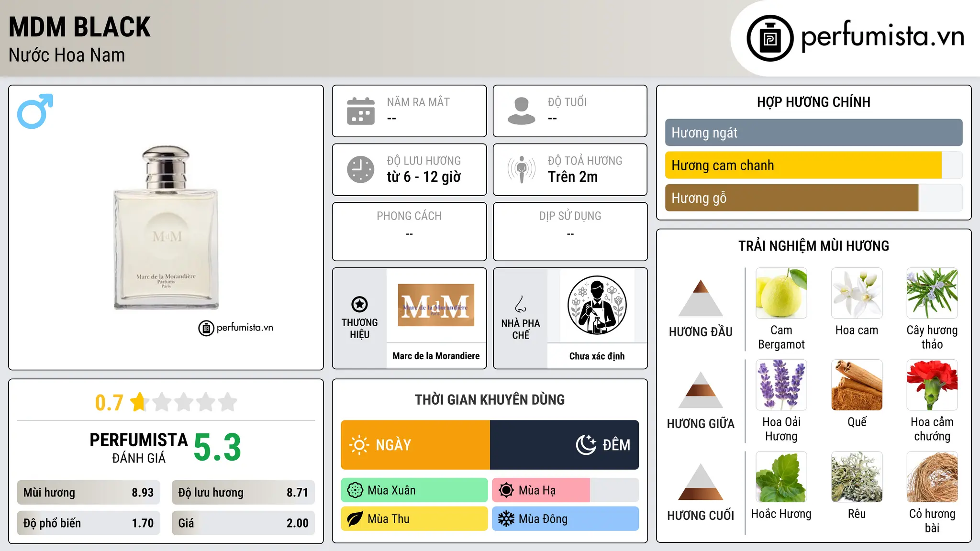Open the Quế cinnamon note image
This screenshot has height=551, width=980.
tap(857, 385)
